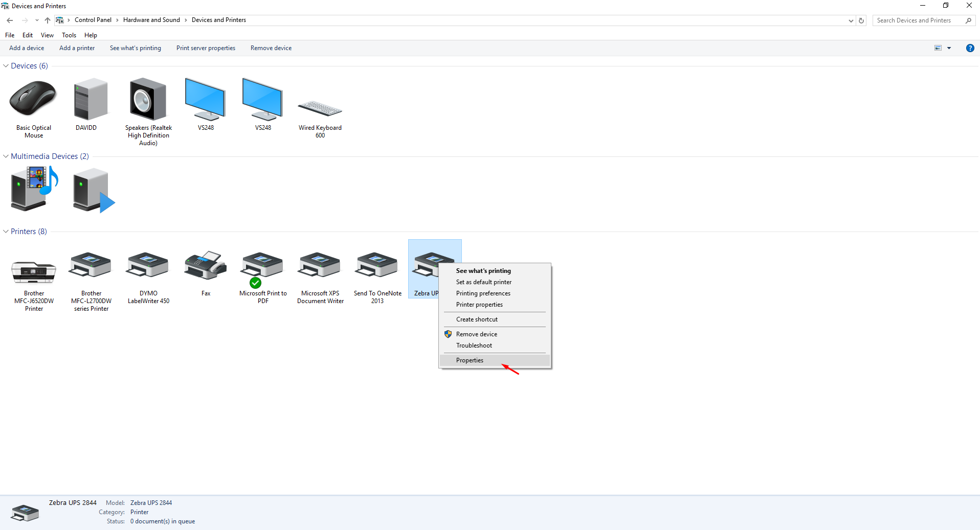The width and height of the screenshot is (980, 530).
Task: Click the search magnifier icon
Action: 968,20
